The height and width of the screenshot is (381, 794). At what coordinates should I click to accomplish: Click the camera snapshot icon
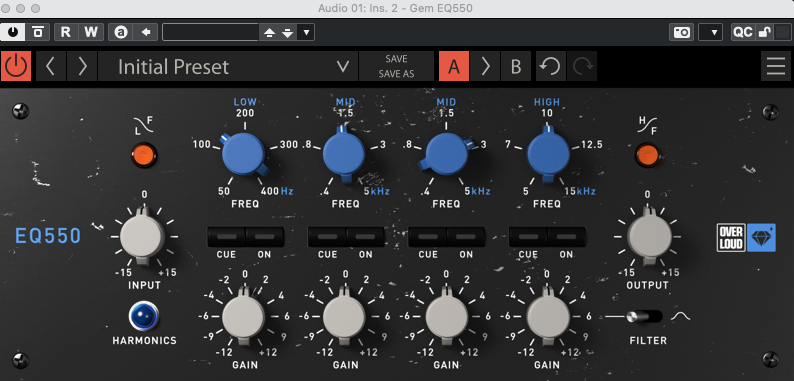[682, 32]
